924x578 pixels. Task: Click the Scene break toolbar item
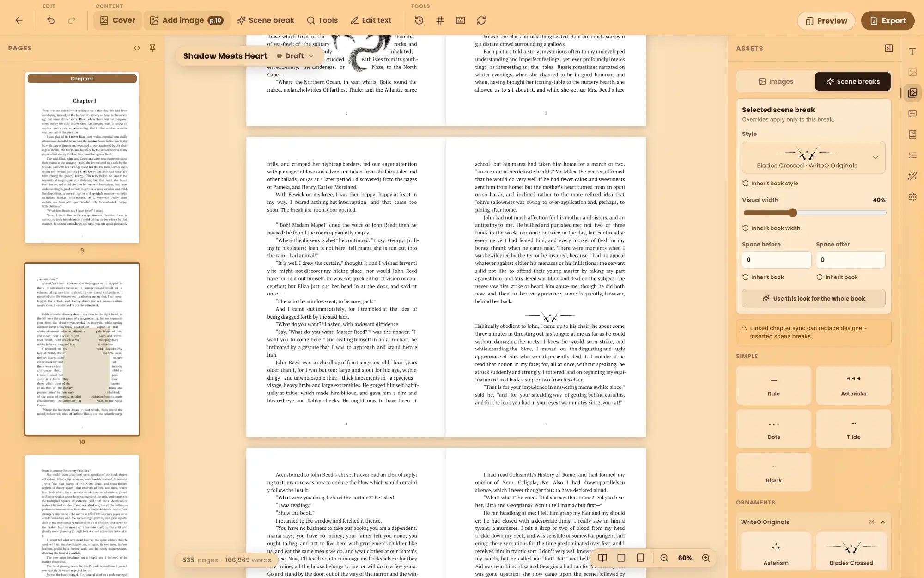click(x=266, y=20)
